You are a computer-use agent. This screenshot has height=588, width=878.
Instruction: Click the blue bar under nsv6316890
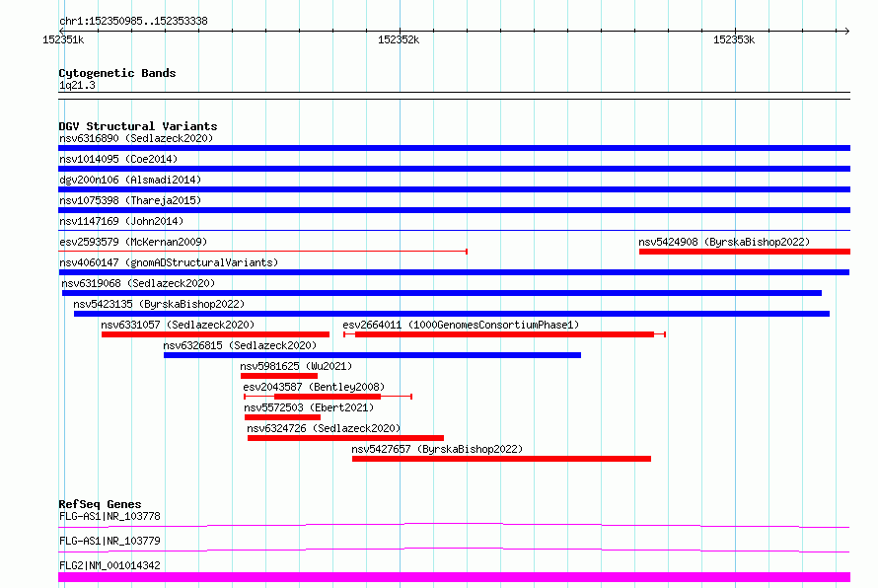[454, 148]
